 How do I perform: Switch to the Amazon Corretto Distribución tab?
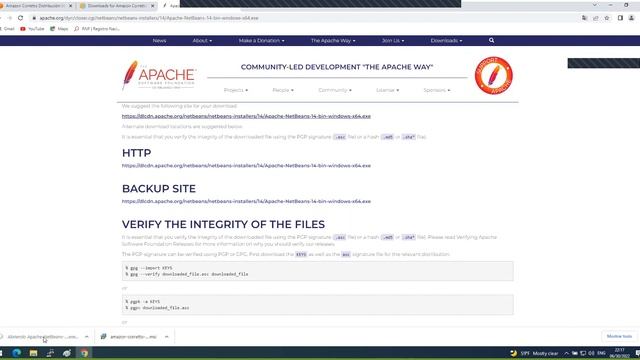[36, 6]
